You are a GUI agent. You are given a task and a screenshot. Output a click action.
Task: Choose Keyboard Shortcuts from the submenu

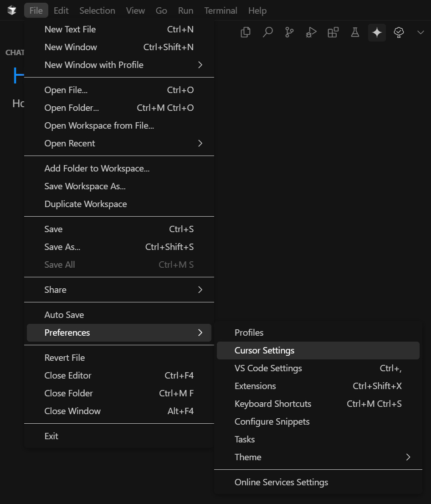point(272,404)
